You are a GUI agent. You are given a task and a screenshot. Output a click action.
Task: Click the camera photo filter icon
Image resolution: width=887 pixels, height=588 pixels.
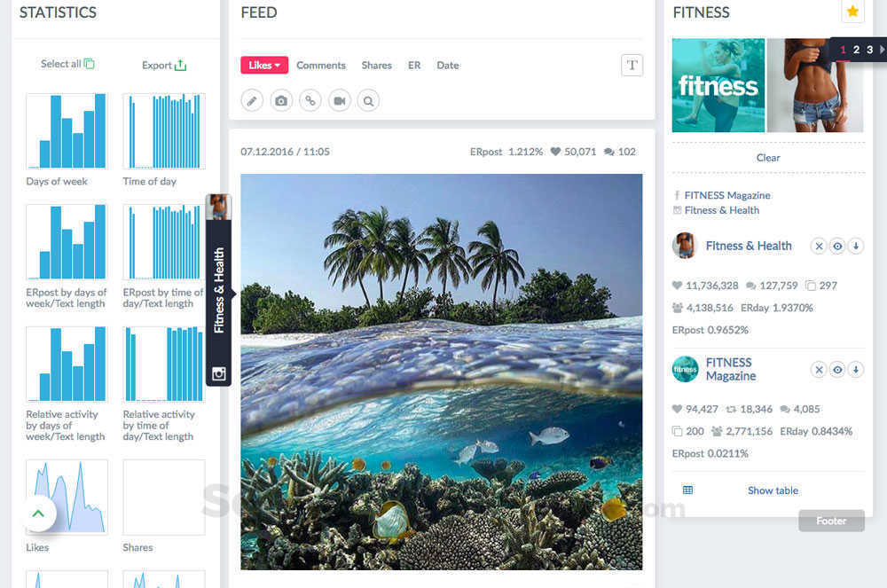click(x=281, y=100)
